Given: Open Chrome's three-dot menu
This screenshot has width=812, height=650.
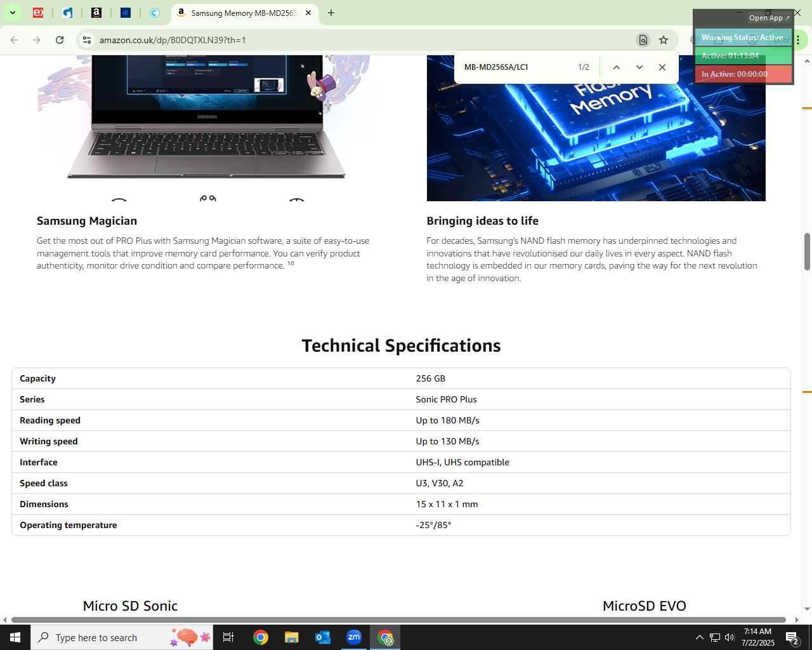Looking at the screenshot, I should tap(798, 40).
